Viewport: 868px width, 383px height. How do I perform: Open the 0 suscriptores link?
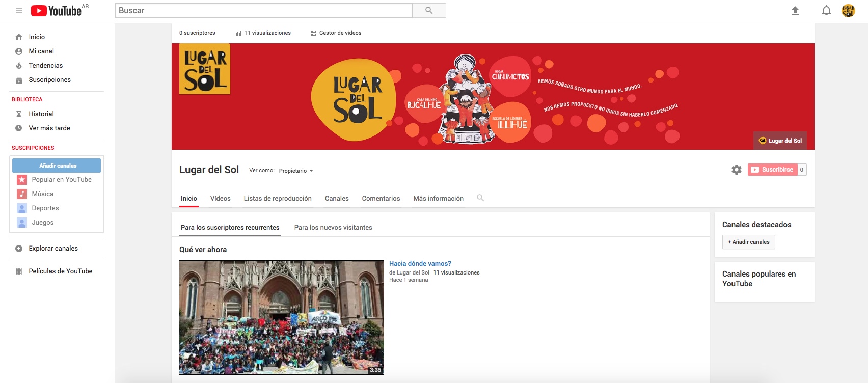pyautogui.click(x=197, y=33)
